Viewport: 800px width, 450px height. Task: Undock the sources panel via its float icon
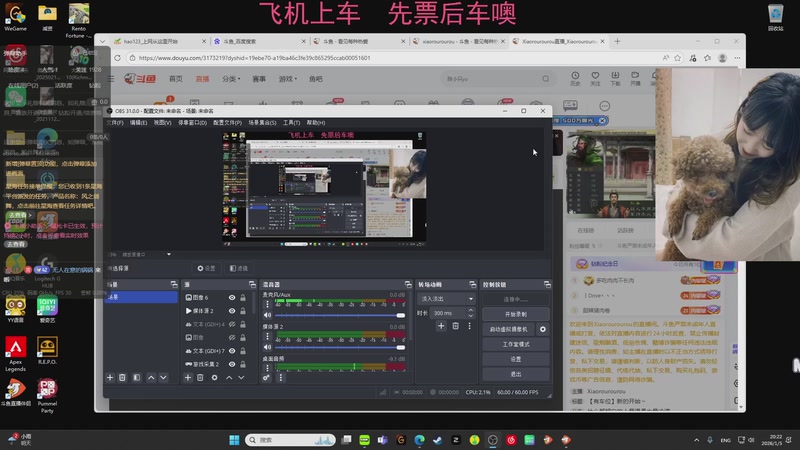click(252, 284)
